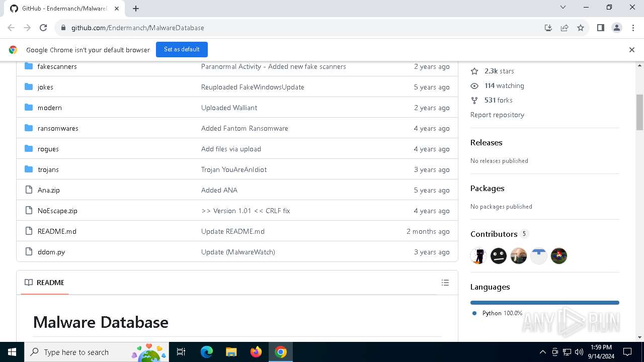Open the README.md file
The width and height of the screenshot is (644, 362).
[57, 231]
